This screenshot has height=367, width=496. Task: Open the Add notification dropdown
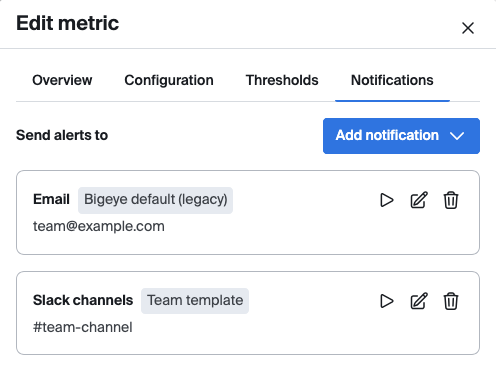click(x=401, y=136)
